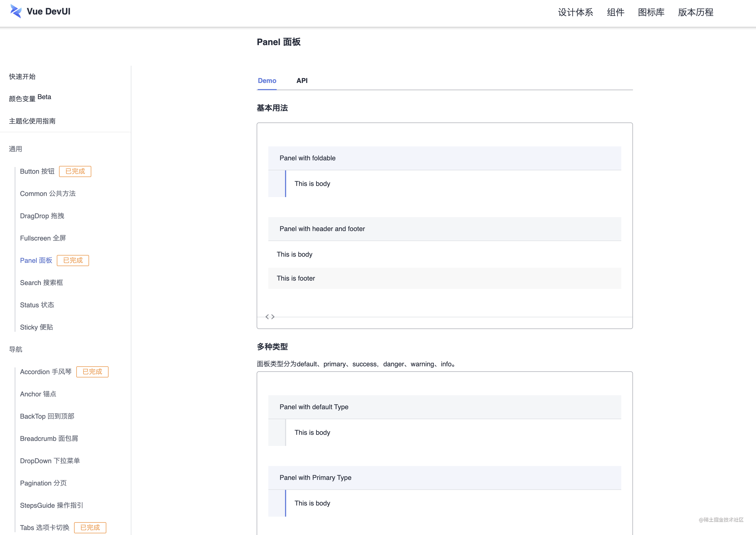Click the 通用 sidebar group label

(x=16, y=149)
